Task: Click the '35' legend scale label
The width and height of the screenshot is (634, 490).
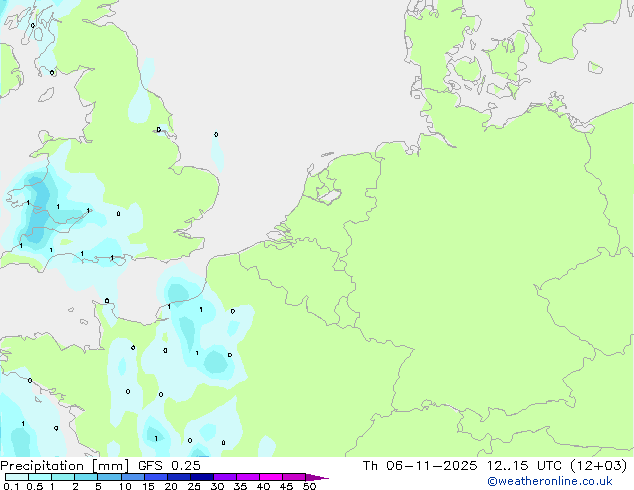Action: (x=240, y=486)
